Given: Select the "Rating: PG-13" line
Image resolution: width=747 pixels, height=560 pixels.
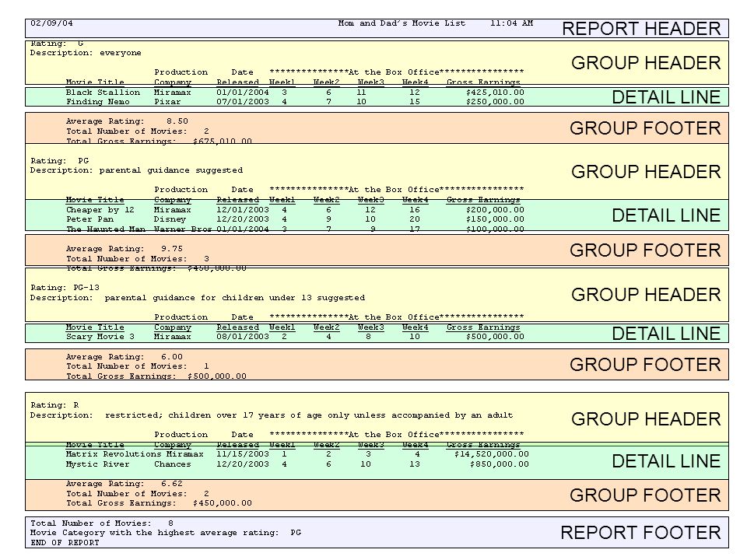Looking at the screenshot, I should tap(65, 288).
